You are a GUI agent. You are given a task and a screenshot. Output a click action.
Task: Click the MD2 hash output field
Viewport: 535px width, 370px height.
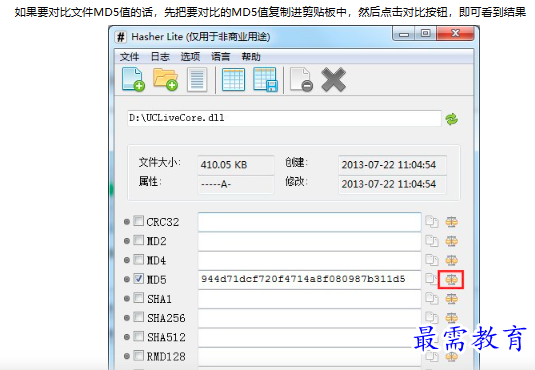(309, 241)
